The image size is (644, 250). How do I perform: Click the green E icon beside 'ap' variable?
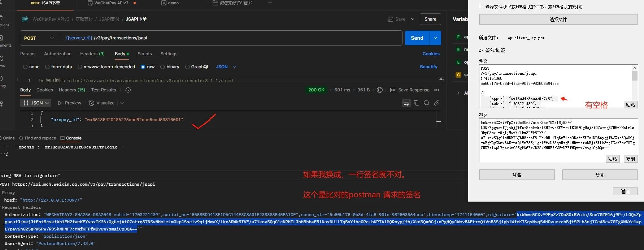[x=458, y=37]
